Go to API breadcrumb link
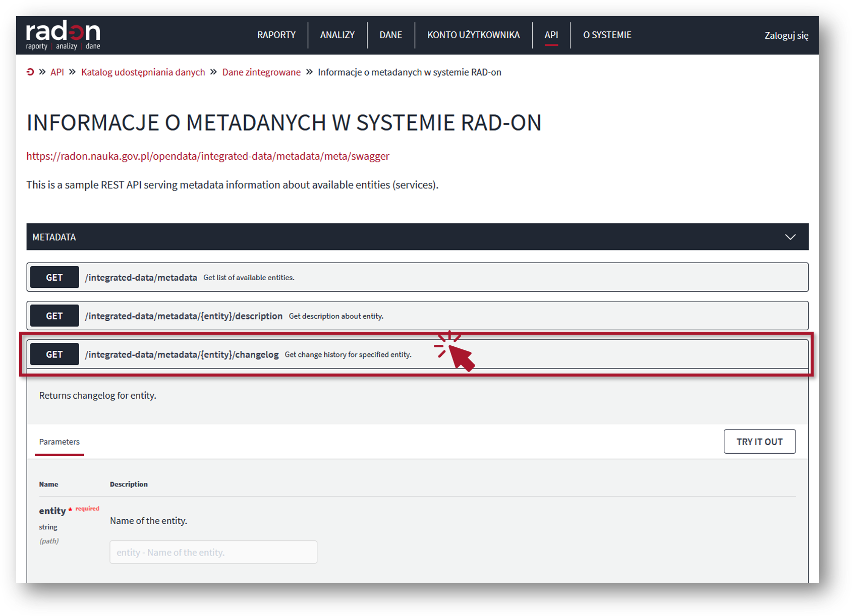 [57, 72]
